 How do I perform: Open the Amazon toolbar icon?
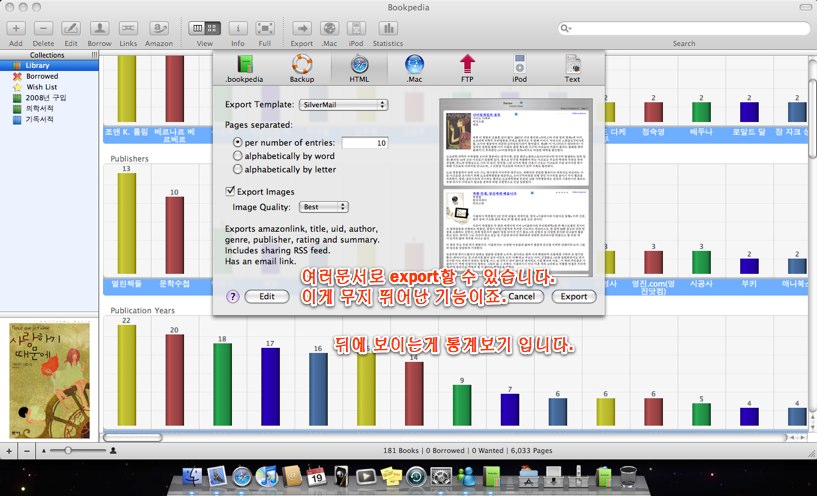pyautogui.click(x=159, y=28)
